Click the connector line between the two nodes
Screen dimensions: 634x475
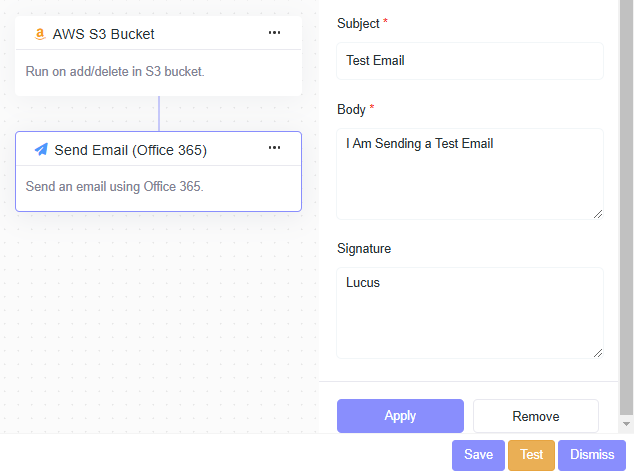tap(158, 114)
